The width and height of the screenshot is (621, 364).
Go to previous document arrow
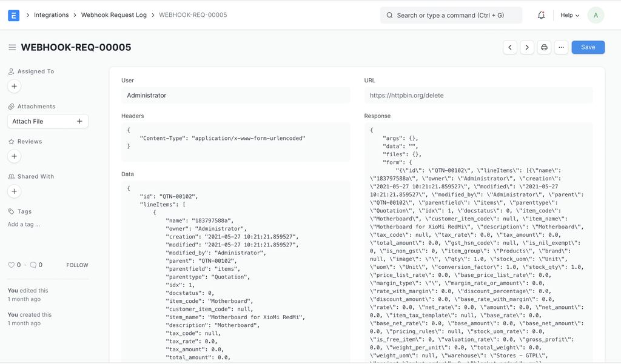coord(510,47)
